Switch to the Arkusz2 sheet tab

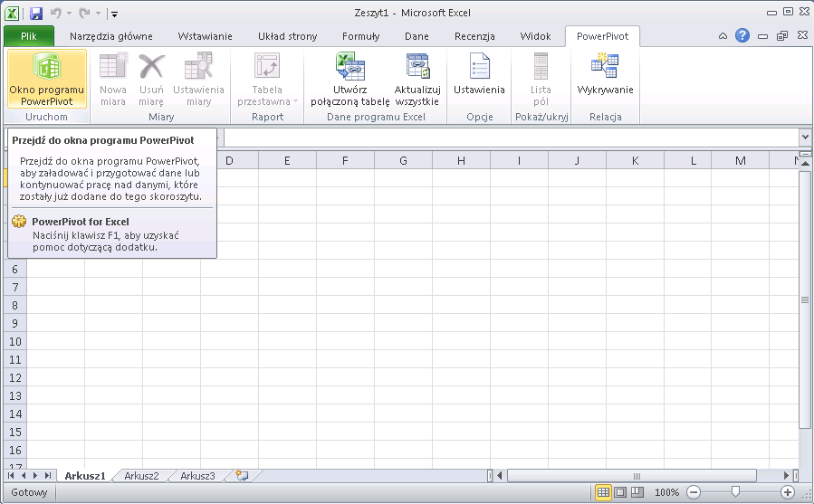click(x=141, y=475)
